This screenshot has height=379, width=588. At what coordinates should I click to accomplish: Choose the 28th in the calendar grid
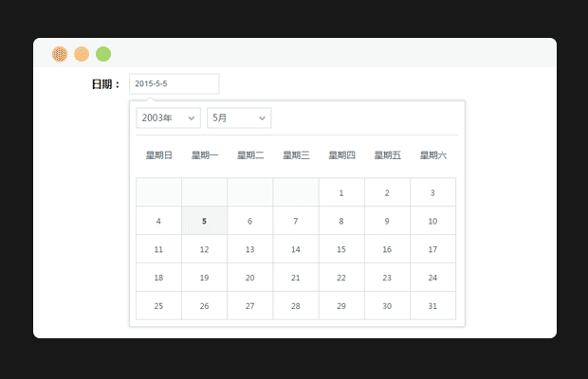point(296,306)
